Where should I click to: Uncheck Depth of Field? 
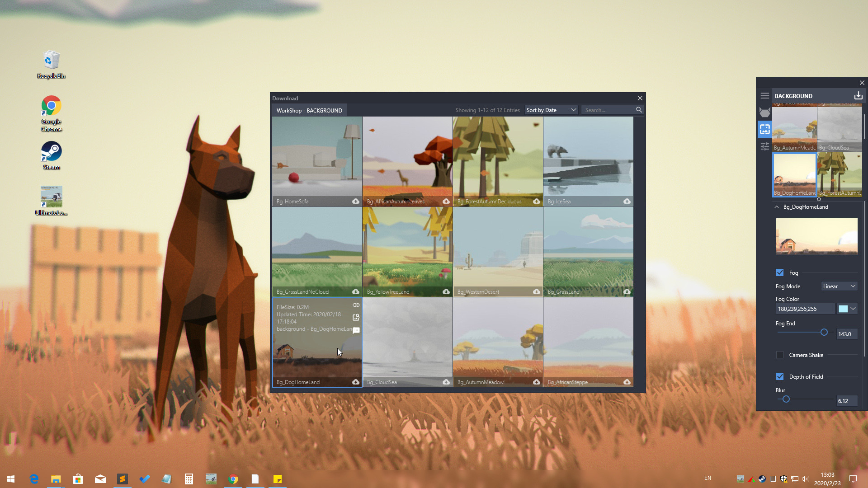pos(779,376)
